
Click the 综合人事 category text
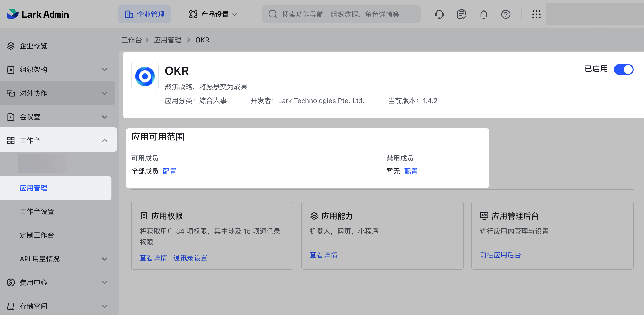(x=213, y=101)
